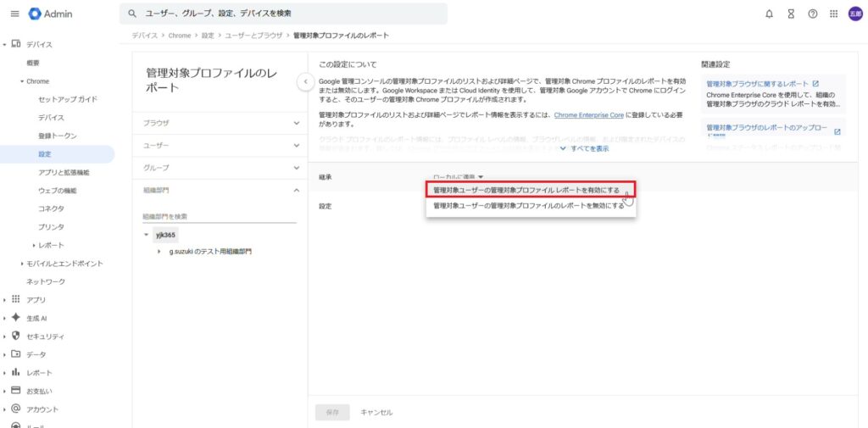
Task: Click the notifications bell icon
Action: (769, 14)
